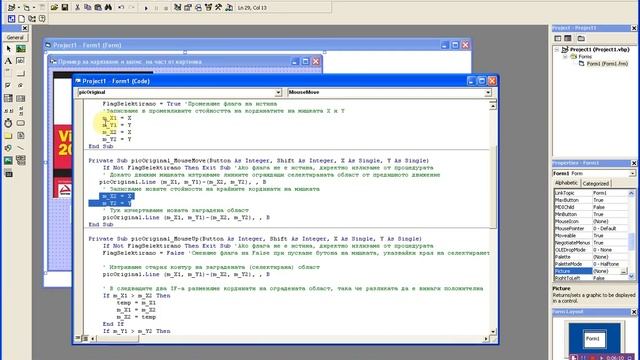Click View Code icon in Project panel

(x=558, y=38)
